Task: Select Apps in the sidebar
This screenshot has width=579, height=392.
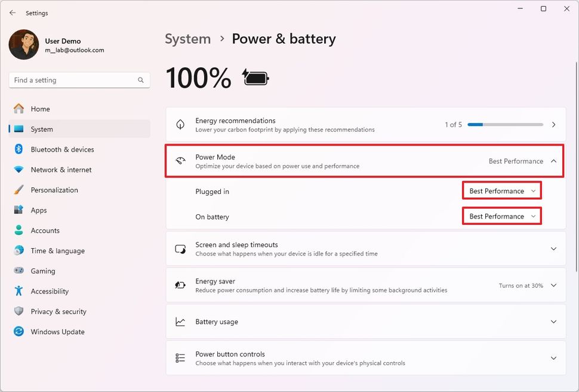Action: (x=39, y=210)
